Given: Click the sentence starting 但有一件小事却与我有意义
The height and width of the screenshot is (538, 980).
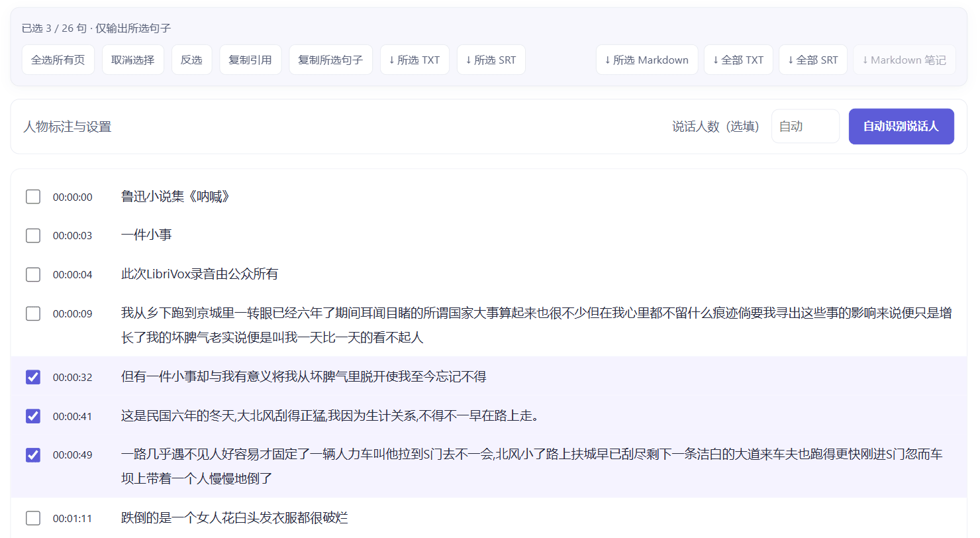Looking at the screenshot, I should tap(303, 377).
